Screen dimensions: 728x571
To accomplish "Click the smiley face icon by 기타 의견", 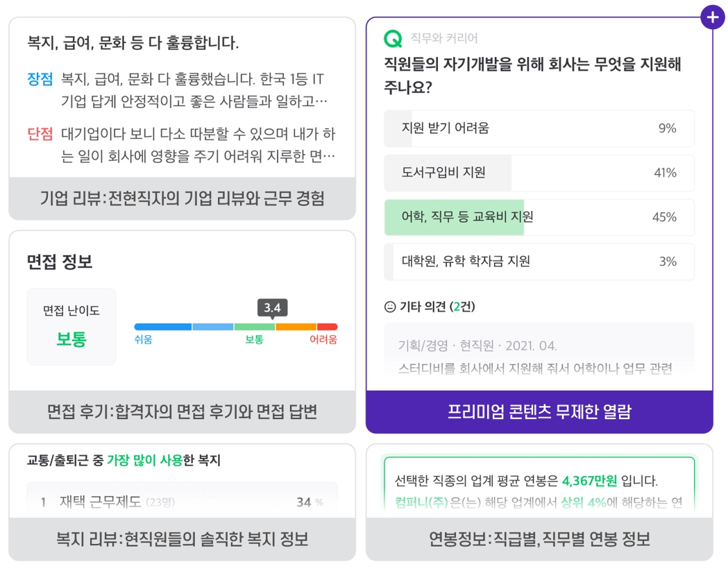I will (x=390, y=307).
